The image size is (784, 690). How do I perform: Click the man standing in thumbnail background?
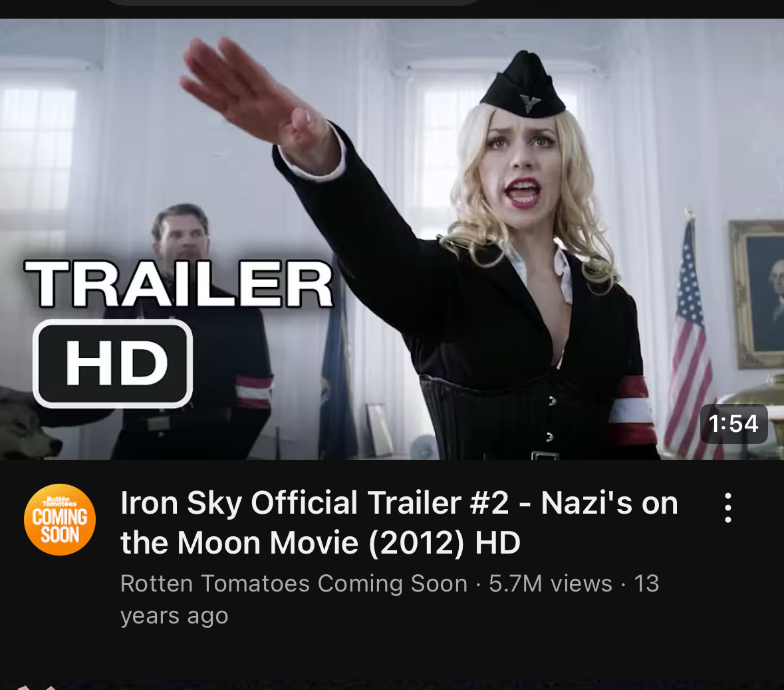pos(192,331)
